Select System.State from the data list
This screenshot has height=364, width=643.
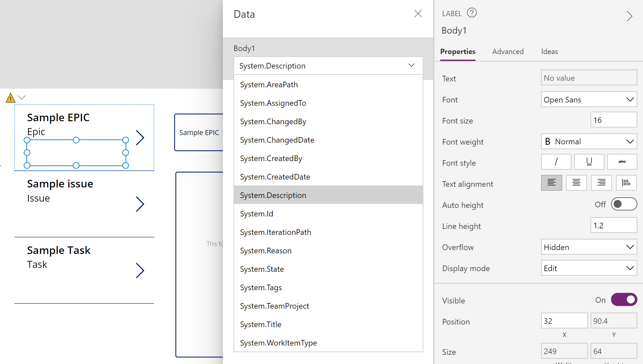pyautogui.click(x=261, y=269)
